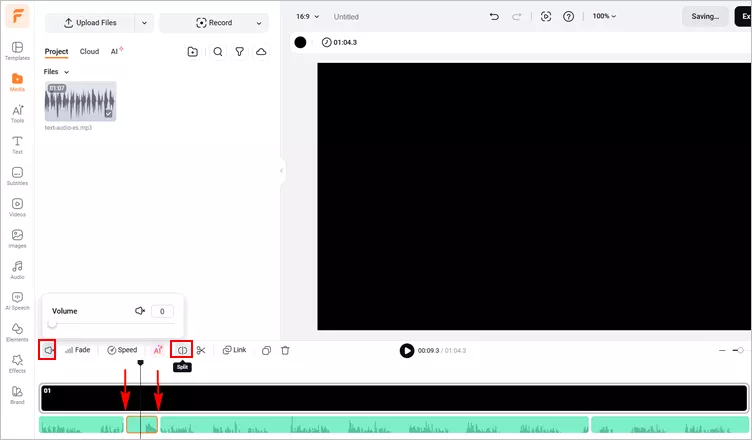
Task: Click the black background color swatch
Action: [300, 42]
